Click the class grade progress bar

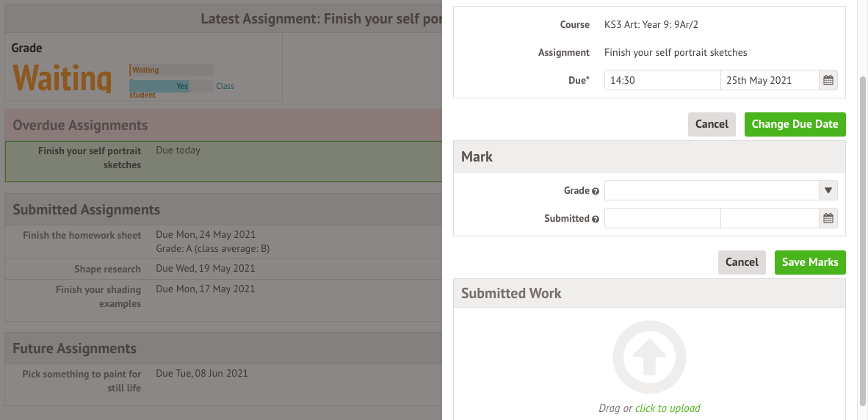[x=171, y=87]
